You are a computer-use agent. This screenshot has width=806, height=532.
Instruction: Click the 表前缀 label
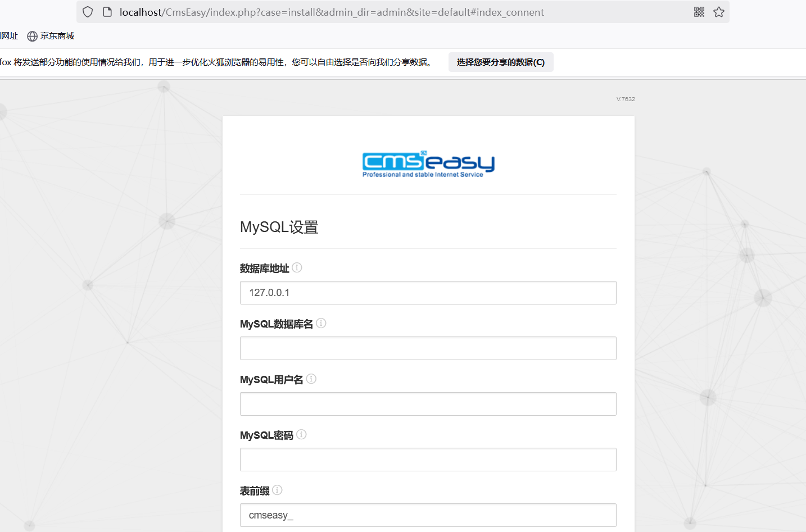(255, 491)
